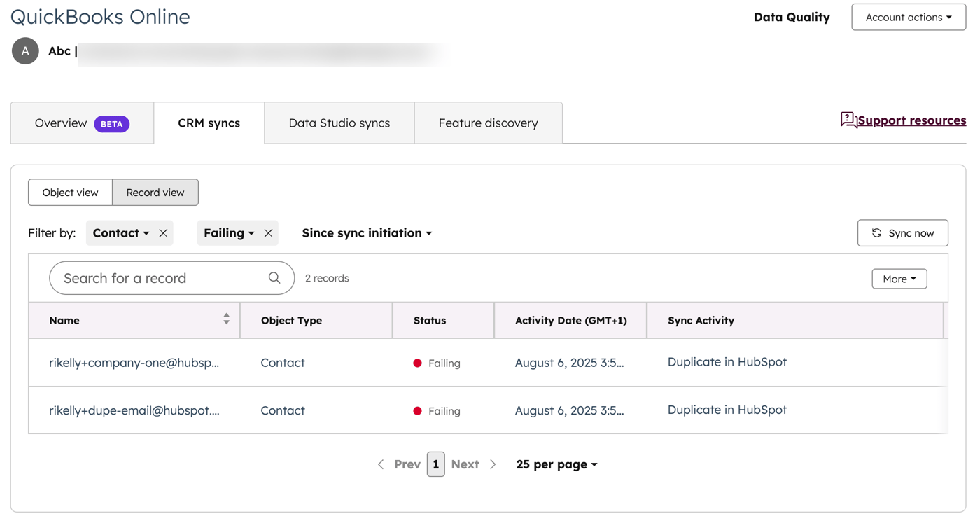Click the sort arrows on Name column

tap(226, 320)
